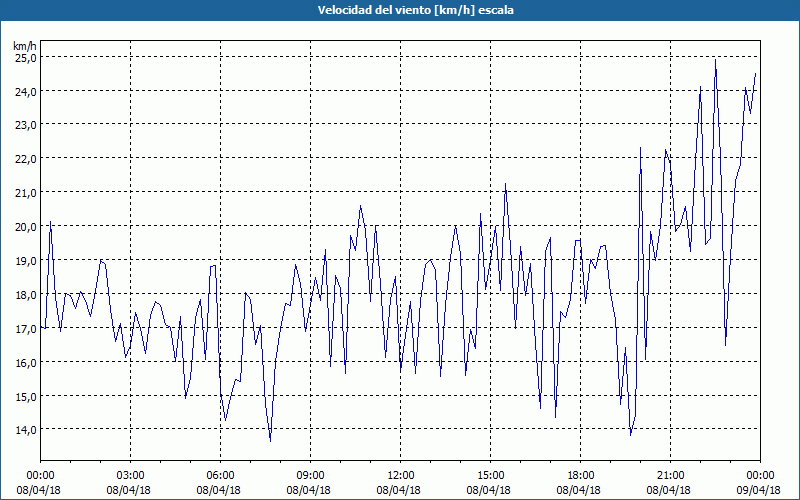The height and width of the screenshot is (500, 800).
Task: Click the 18,0 y-axis value
Action: pos(25,295)
